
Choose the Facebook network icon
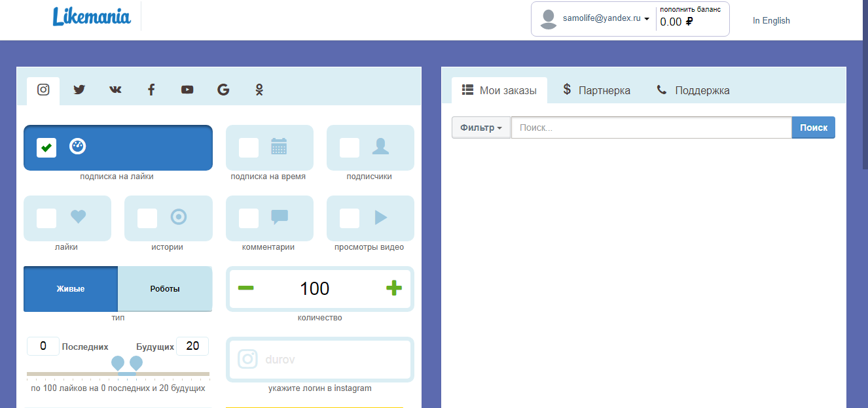click(151, 90)
